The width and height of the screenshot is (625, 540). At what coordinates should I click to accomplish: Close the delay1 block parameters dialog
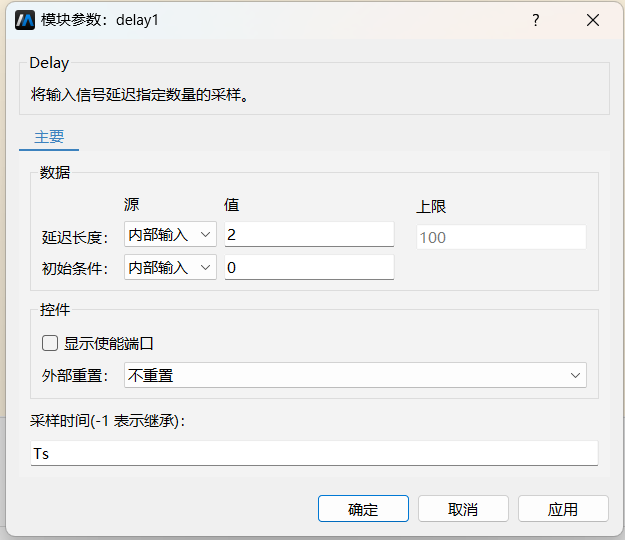click(593, 20)
